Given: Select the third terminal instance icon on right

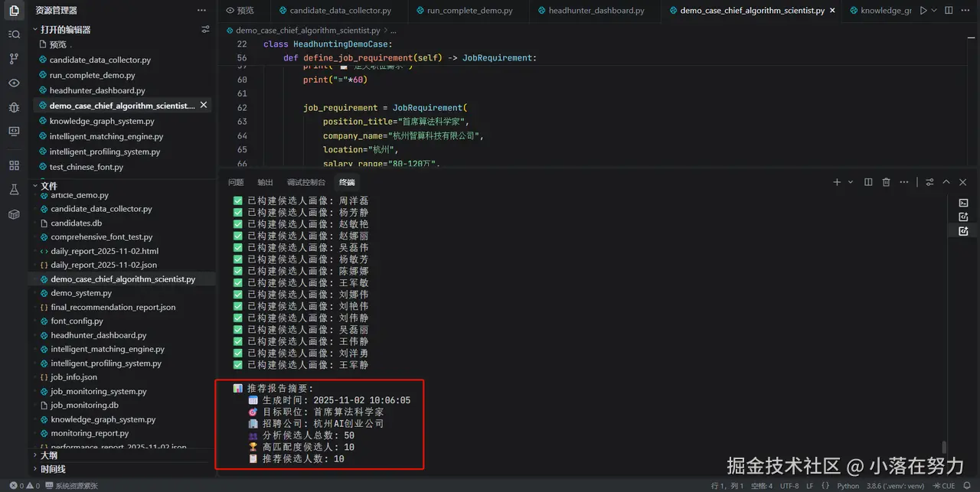Looking at the screenshot, I should tap(964, 230).
